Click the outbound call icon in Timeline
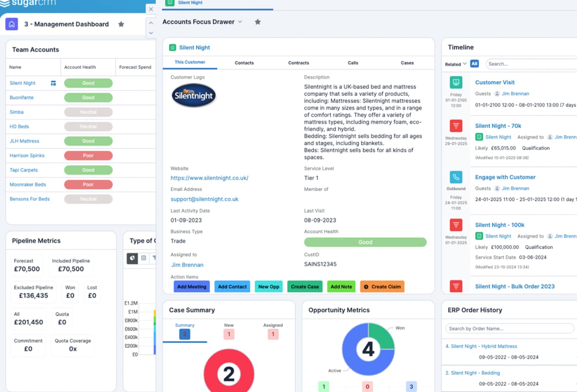Image resolution: width=577 pixels, height=392 pixels. 456,177
